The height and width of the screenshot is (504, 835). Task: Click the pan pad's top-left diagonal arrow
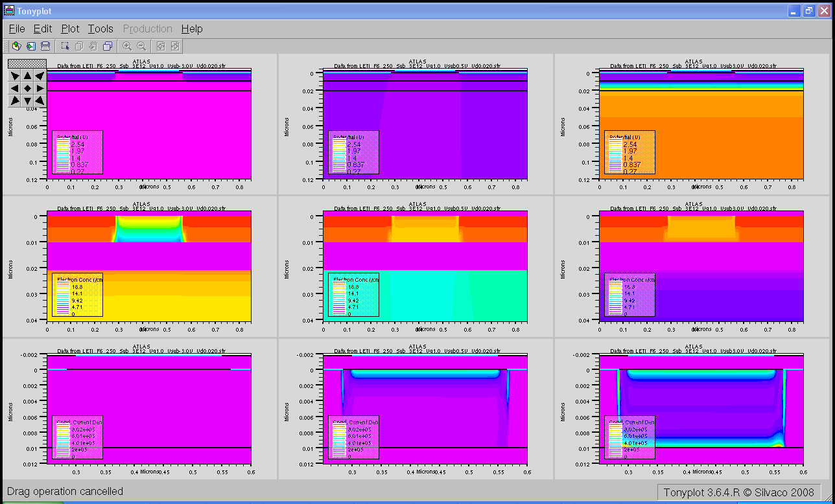tap(14, 76)
